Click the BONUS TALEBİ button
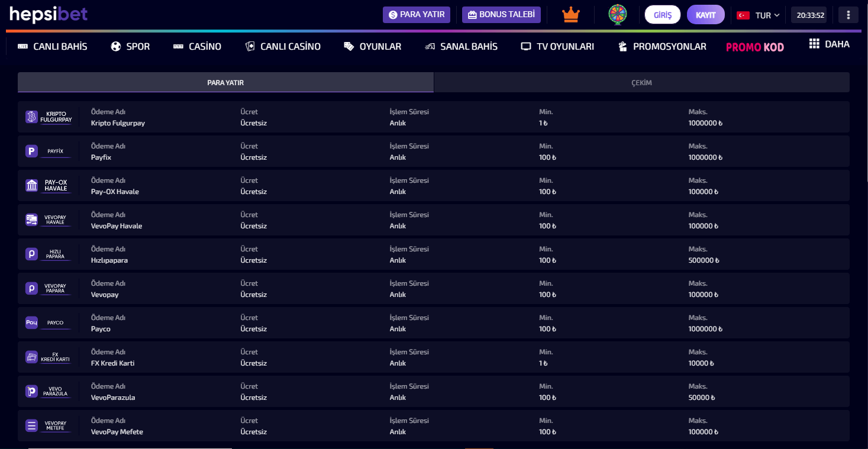 click(x=501, y=15)
